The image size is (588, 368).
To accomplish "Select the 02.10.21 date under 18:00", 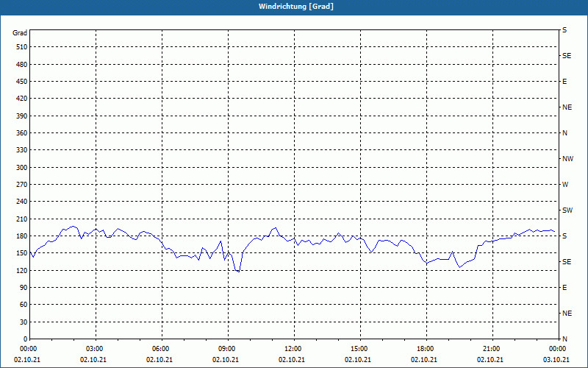I will click(424, 360).
